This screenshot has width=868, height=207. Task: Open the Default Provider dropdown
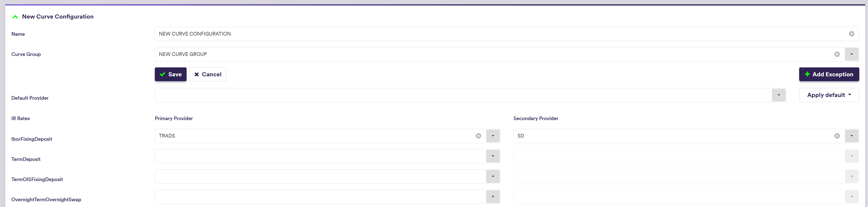tap(778, 95)
